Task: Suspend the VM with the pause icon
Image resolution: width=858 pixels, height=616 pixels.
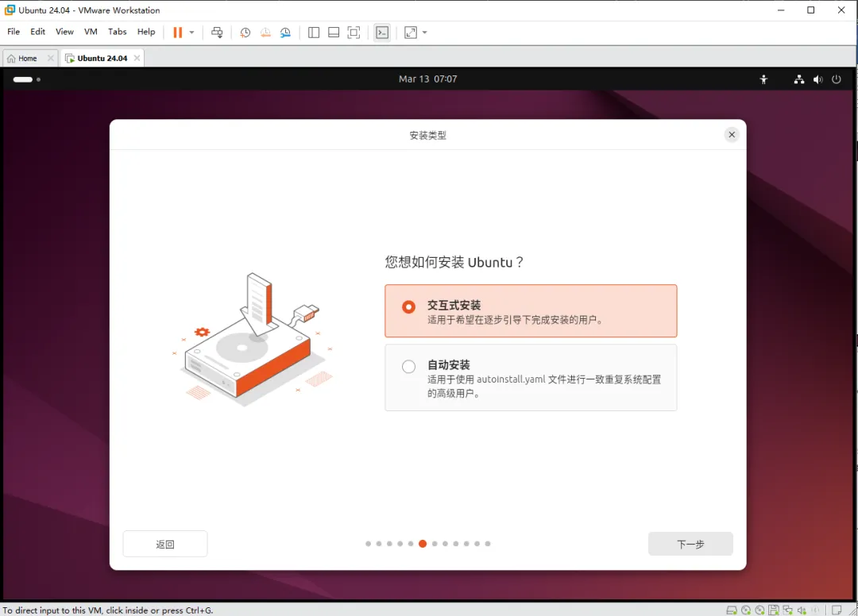Action: pos(177,33)
